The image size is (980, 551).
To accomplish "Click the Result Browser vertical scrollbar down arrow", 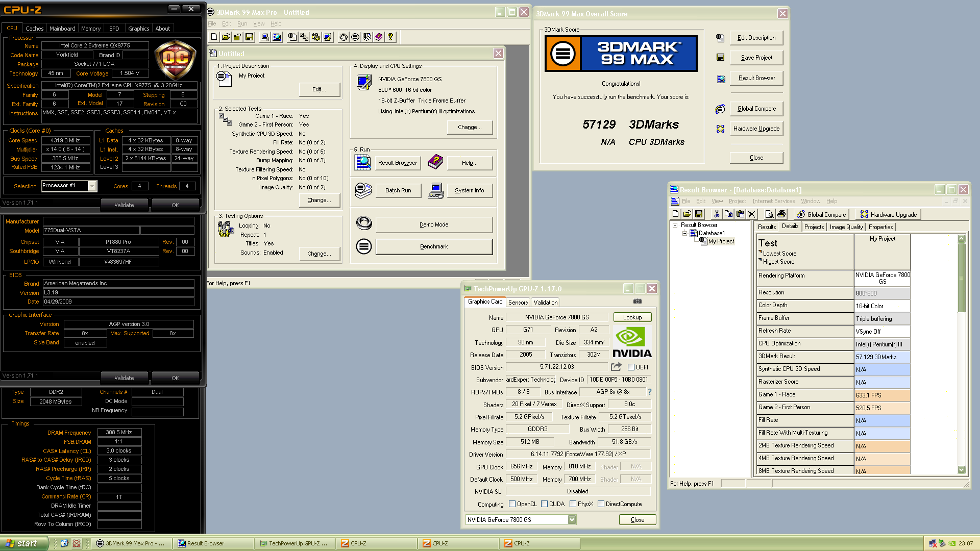I will [x=961, y=469].
